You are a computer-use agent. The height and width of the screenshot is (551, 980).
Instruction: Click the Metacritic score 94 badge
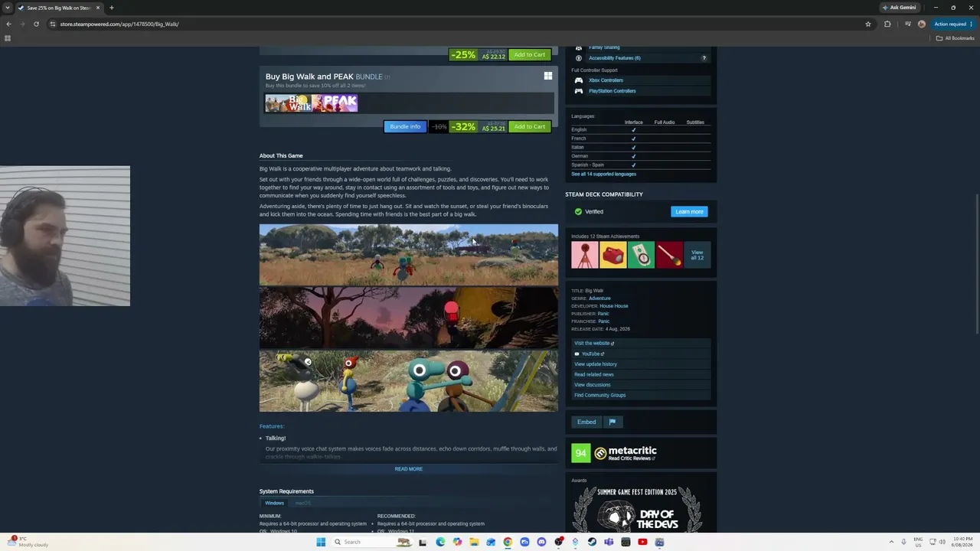click(x=581, y=454)
